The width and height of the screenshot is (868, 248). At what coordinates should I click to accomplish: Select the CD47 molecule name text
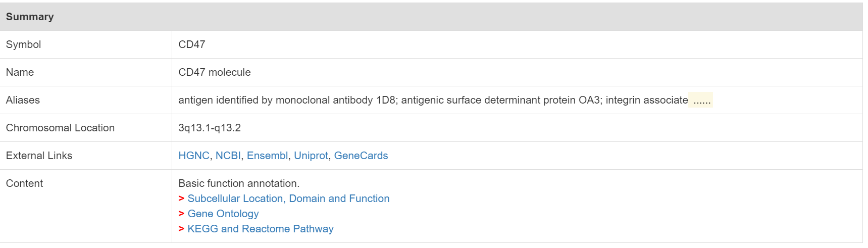(215, 72)
